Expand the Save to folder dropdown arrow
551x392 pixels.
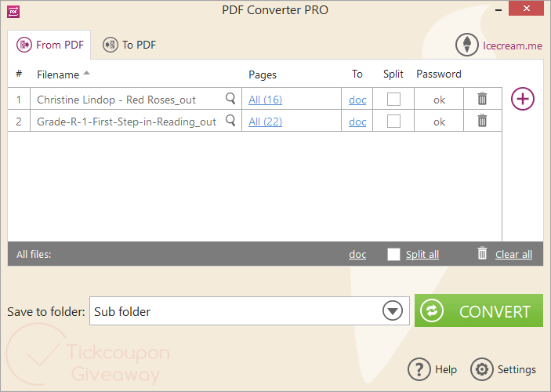tap(393, 311)
